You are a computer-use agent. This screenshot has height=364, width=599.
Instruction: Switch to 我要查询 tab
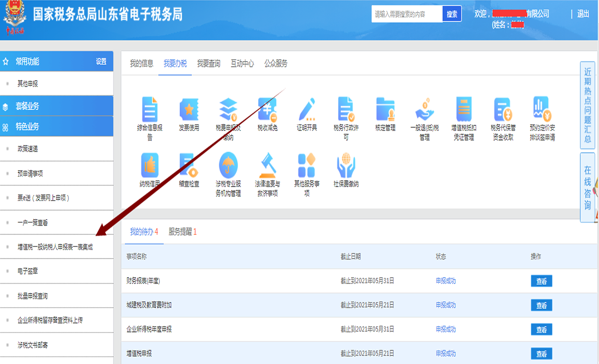(x=209, y=63)
